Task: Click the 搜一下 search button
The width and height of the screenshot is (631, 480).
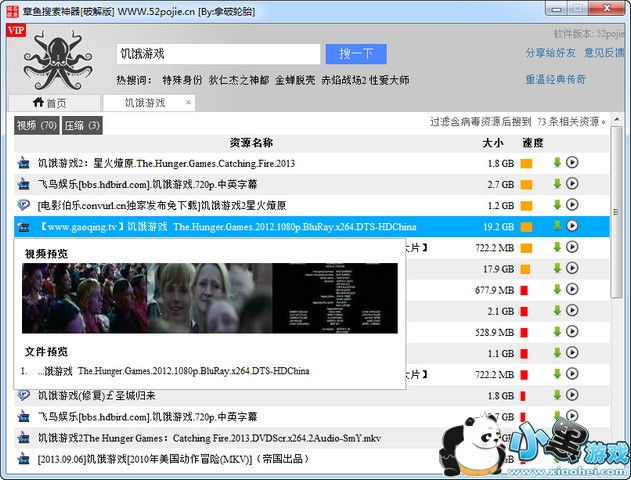Action: coord(356,54)
